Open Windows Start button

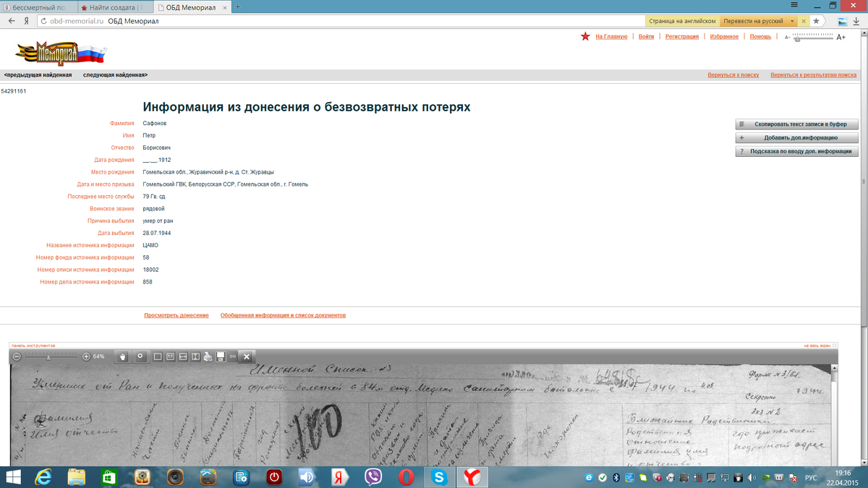tap(14, 477)
